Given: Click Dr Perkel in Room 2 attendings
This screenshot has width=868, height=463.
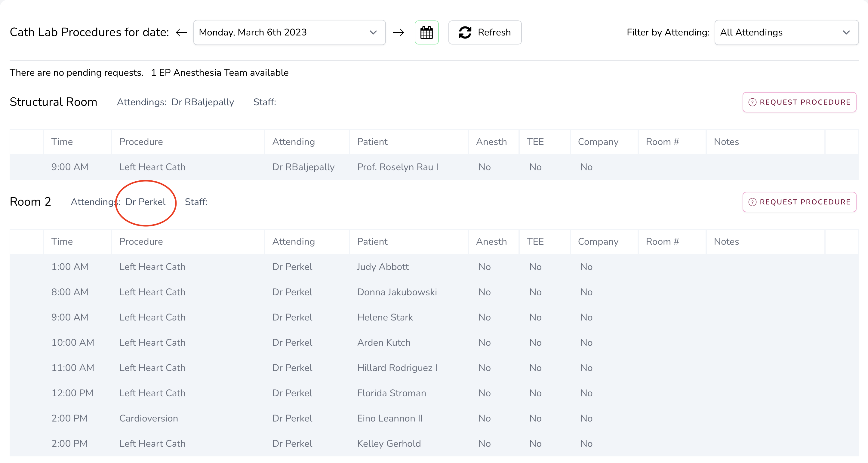Looking at the screenshot, I should [145, 202].
